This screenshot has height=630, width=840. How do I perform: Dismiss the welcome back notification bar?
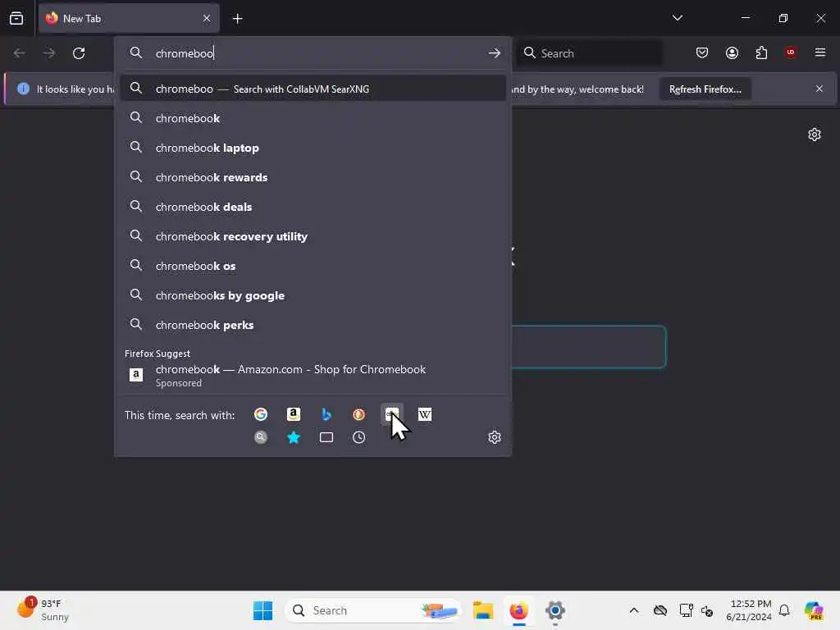click(x=819, y=89)
